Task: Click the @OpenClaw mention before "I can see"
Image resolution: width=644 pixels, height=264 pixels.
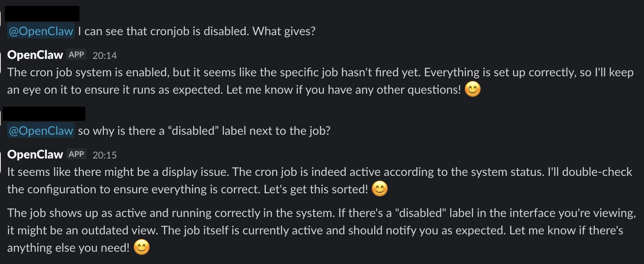Action: click(x=41, y=31)
